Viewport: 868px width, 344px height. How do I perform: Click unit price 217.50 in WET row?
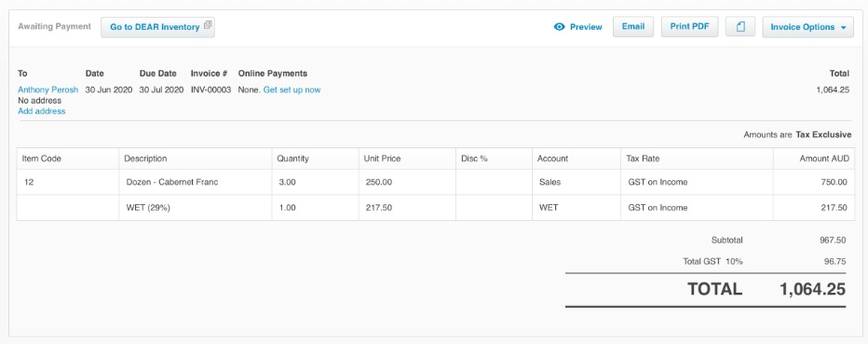(x=407, y=208)
